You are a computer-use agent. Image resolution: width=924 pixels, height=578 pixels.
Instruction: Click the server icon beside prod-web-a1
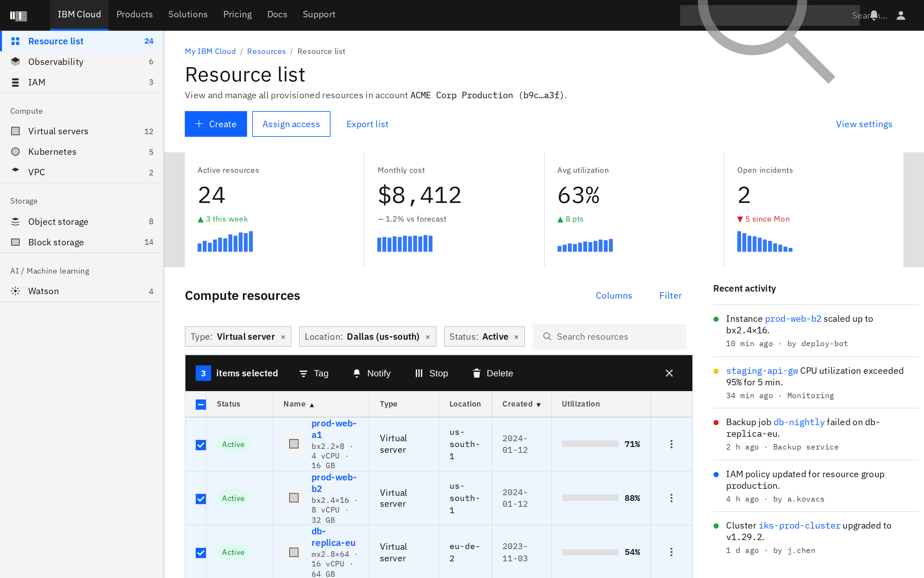click(x=294, y=444)
